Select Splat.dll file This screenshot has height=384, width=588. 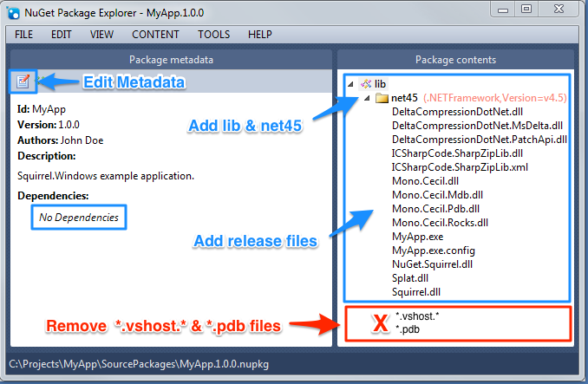pyautogui.click(x=412, y=278)
